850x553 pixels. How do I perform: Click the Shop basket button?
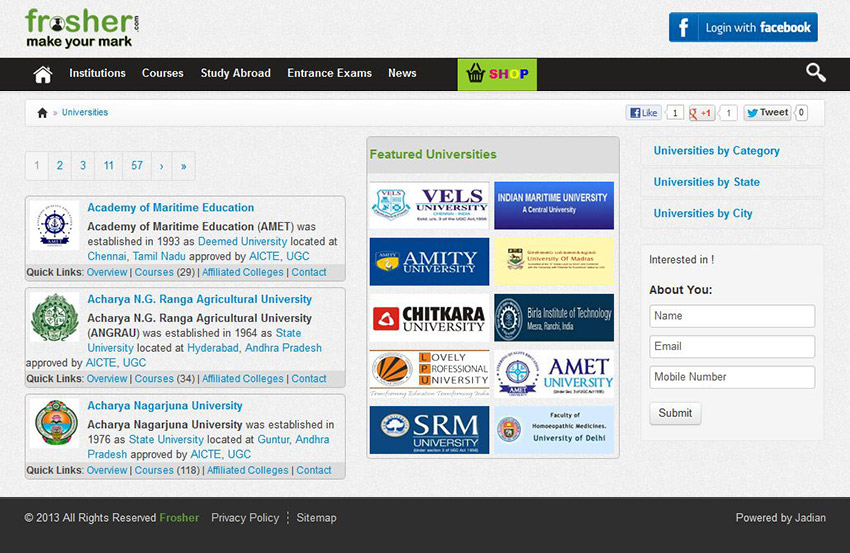tap(497, 74)
